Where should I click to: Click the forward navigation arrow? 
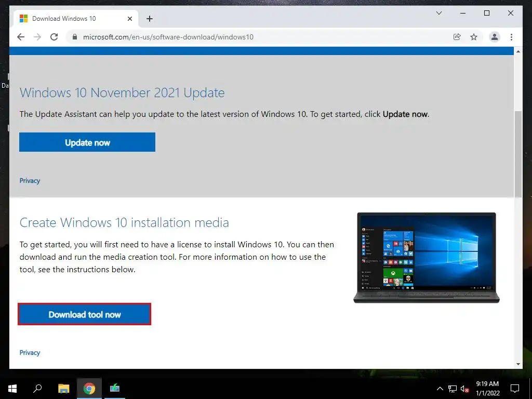click(x=37, y=37)
